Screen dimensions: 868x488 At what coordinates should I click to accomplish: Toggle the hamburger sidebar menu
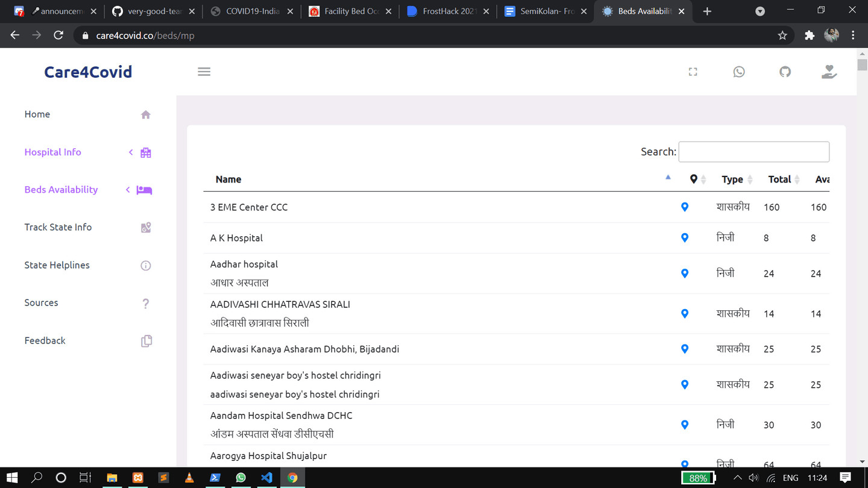(x=204, y=72)
